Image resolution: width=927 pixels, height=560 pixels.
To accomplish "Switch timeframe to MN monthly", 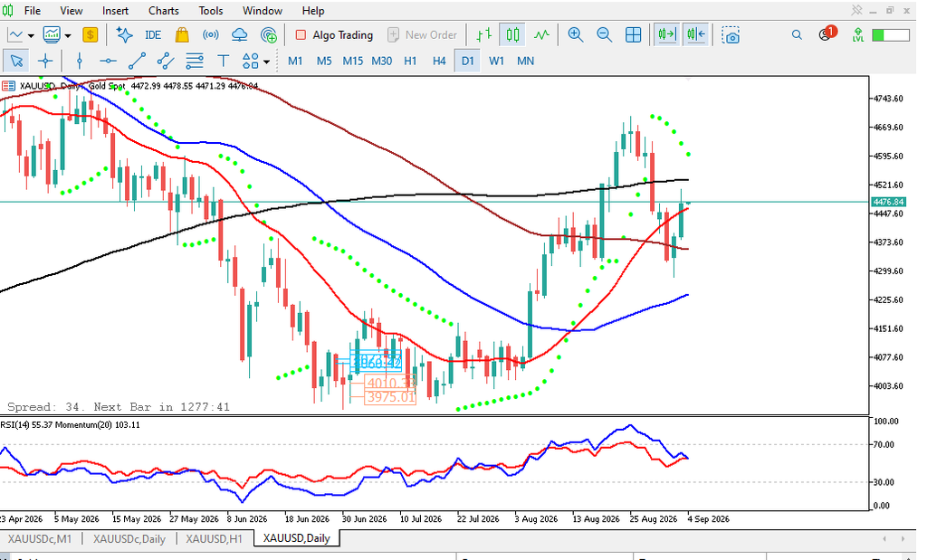I will pyautogui.click(x=526, y=61).
